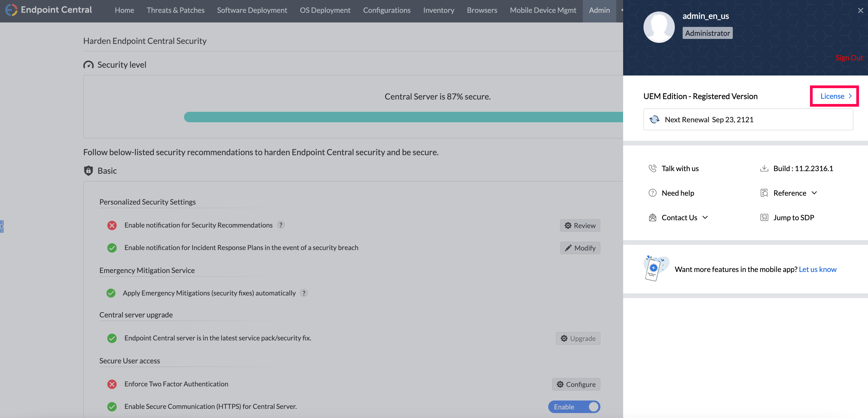The width and height of the screenshot is (868, 418).
Task: Click help icon next to Emergency Mitigations
Action: click(304, 293)
